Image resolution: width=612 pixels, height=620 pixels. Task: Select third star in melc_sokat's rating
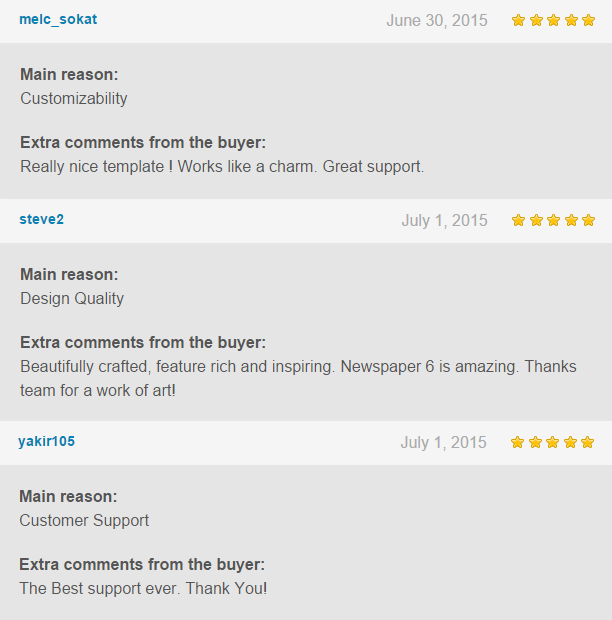(x=553, y=20)
